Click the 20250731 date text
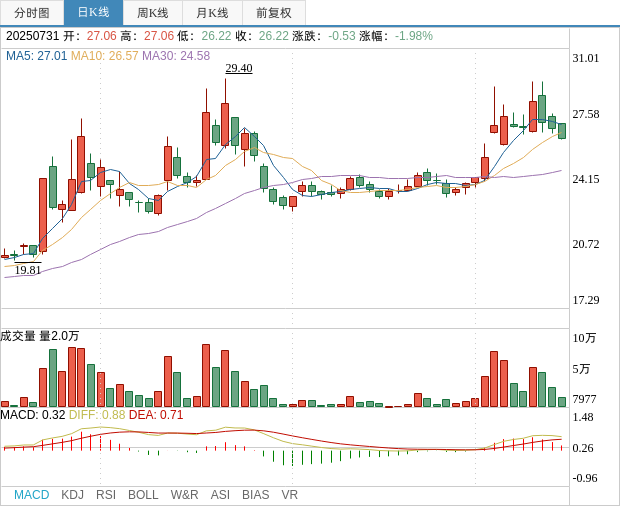This screenshot has height=506, width=620. 32,36
